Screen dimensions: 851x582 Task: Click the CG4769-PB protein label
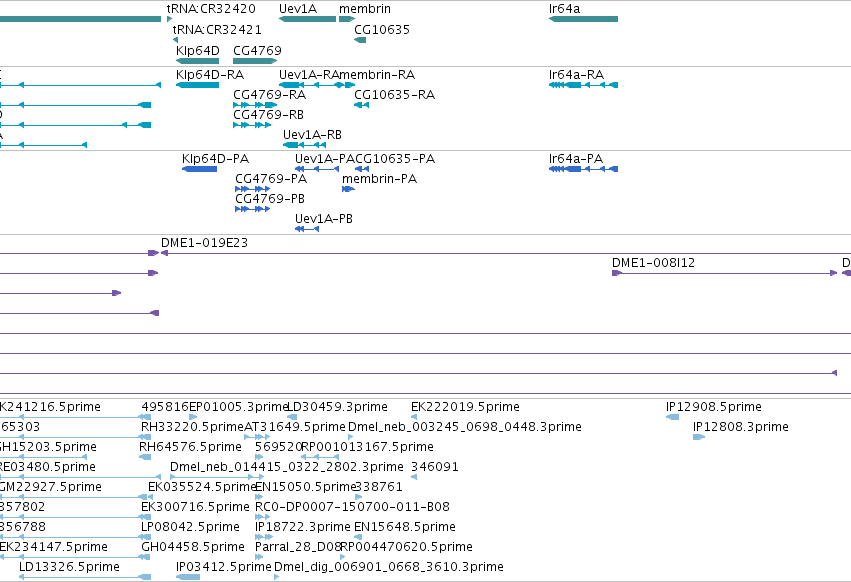coord(270,199)
